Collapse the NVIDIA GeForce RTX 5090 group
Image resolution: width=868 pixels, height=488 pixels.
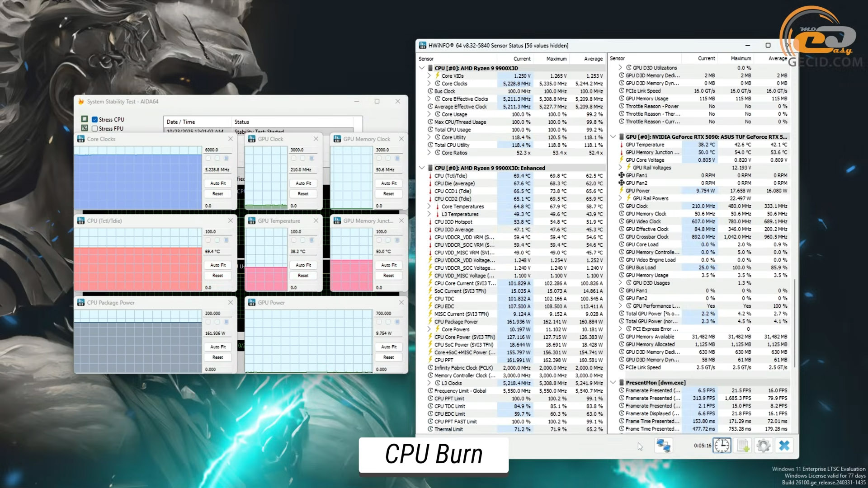coord(613,137)
